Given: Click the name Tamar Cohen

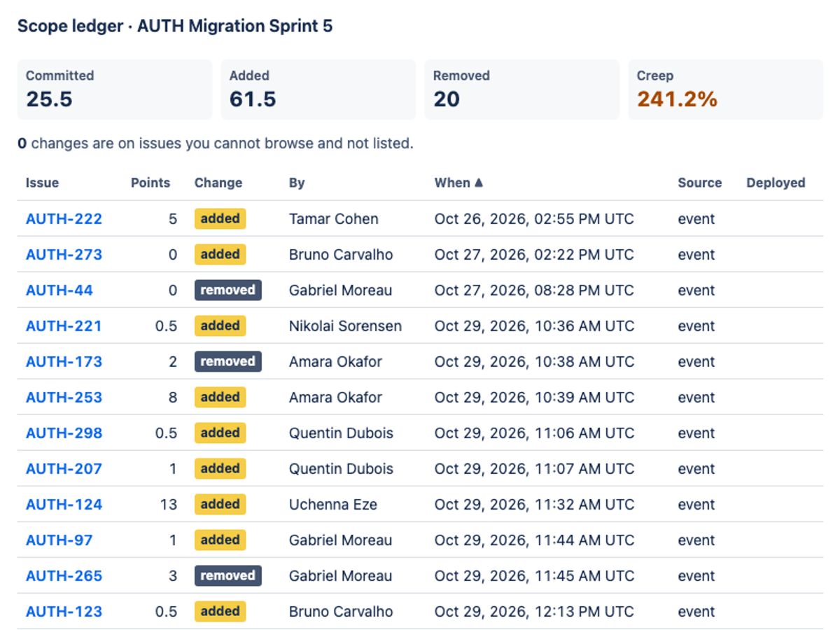Looking at the screenshot, I should (334, 219).
